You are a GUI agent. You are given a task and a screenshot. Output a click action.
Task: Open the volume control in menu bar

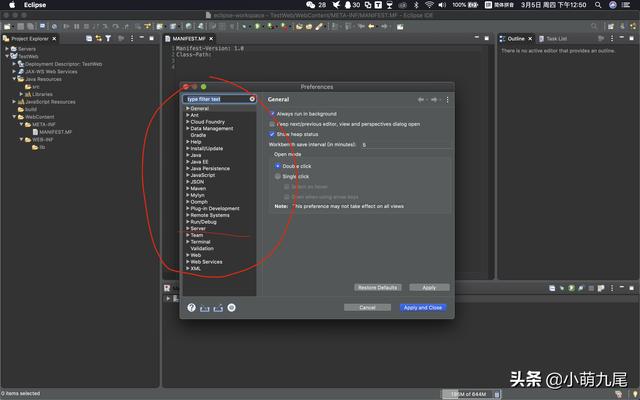(x=442, y=5)
